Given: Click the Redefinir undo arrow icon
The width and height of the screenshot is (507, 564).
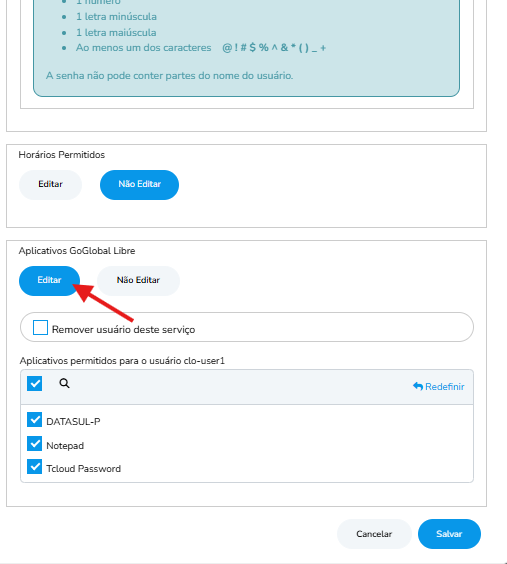Looking at the screenshot, I should (x=418, y=387).
